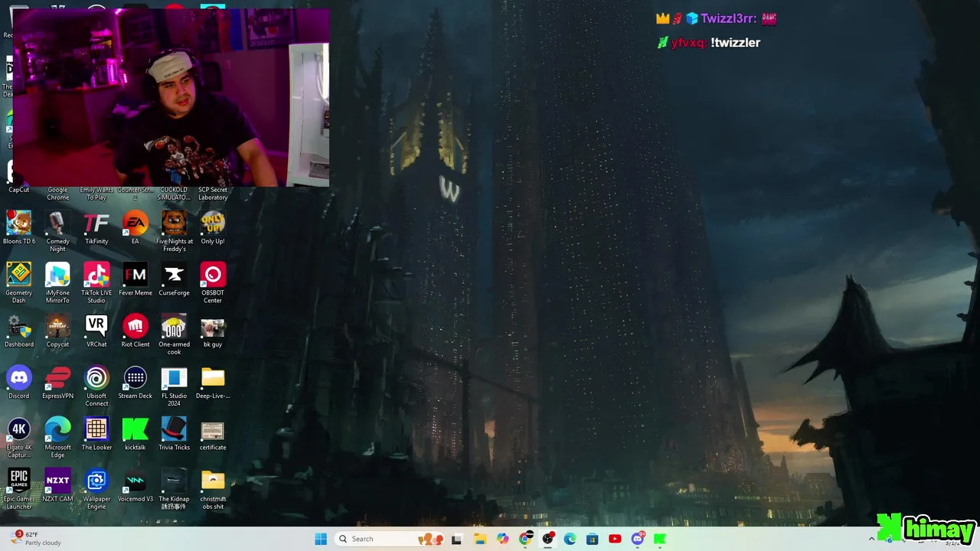Screen dimensions: 980x551
Task: Open File Explorer from the taskbar
Action: (x=480, y=539)
